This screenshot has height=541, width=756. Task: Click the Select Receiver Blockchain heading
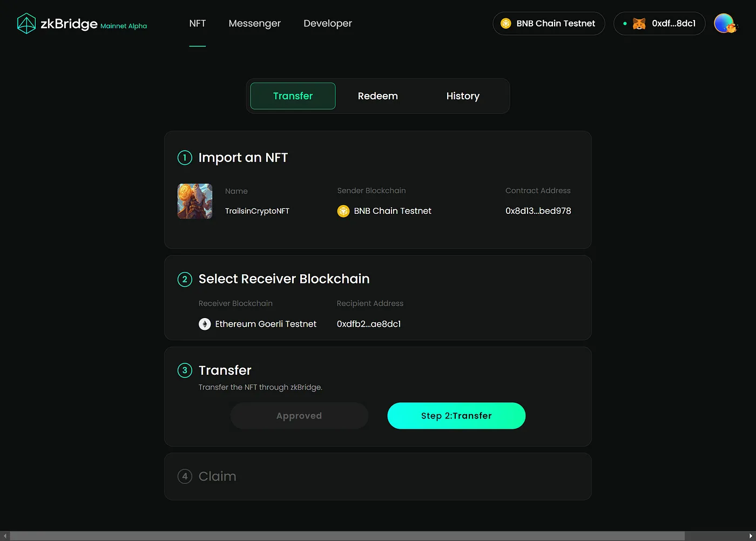(284, 279)
